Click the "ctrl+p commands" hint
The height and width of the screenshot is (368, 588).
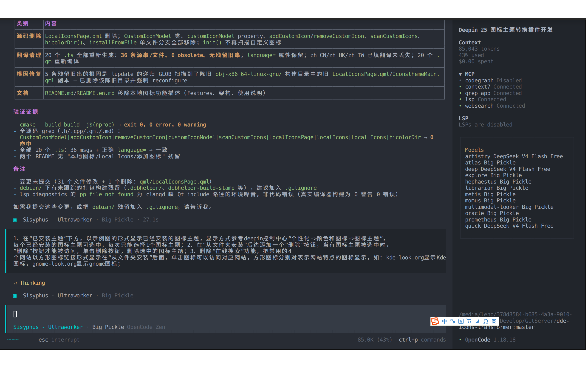pyautogui.click(x=422, y=339)
